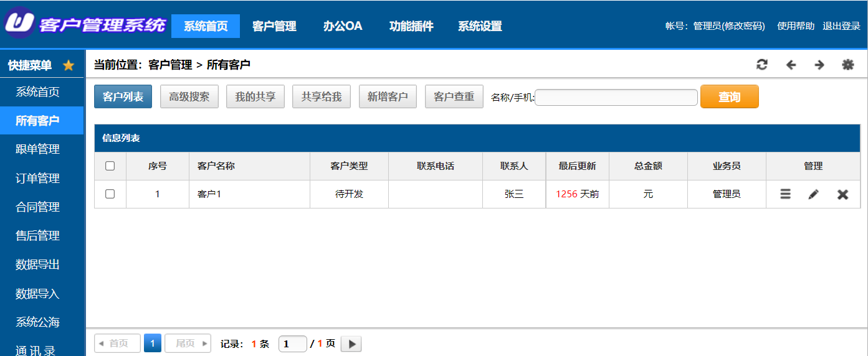
Task: Go to next page via arrow button
Action: pyautogui.click(x=351, y=344)
